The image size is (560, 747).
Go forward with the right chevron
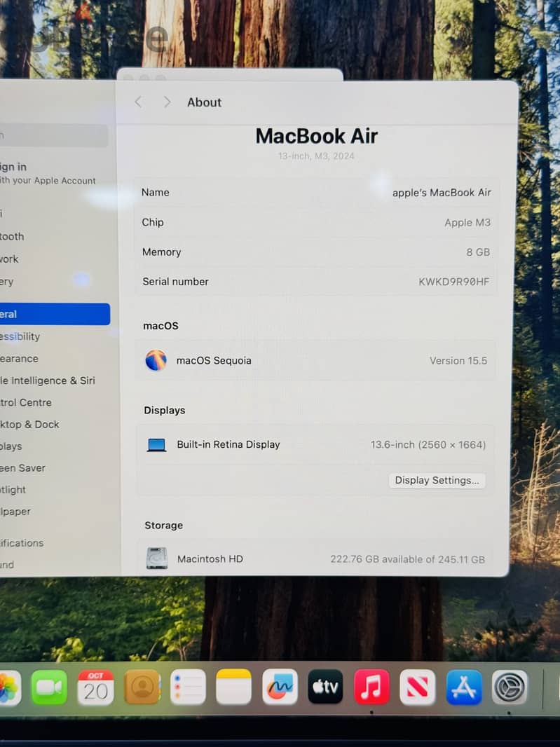coord(167,102)
